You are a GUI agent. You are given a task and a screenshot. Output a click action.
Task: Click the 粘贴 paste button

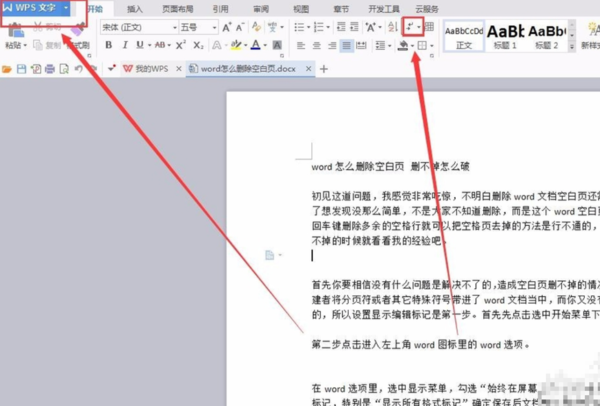click(x=15, y=36)
